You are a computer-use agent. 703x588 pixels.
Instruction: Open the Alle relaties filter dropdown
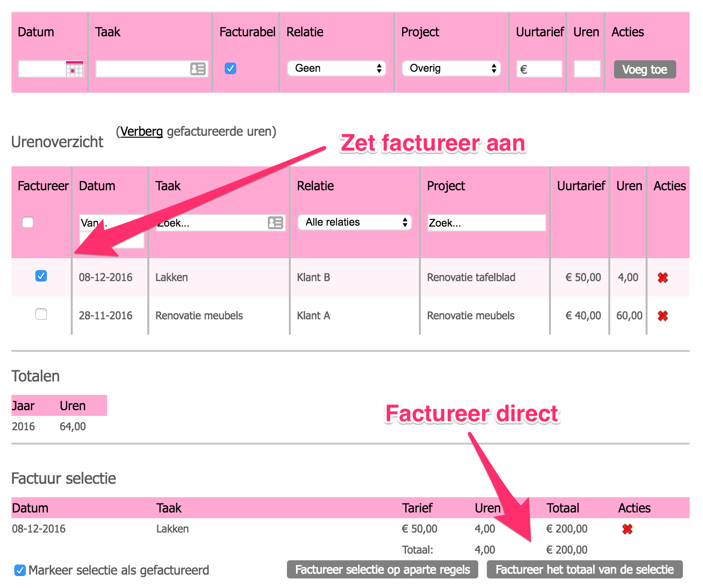click(x=354, y=222)
